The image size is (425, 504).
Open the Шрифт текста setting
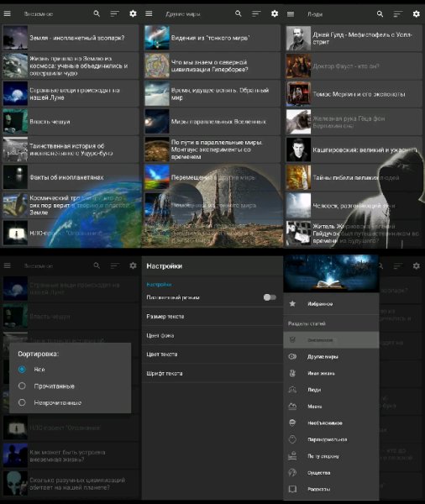pyautogui.click(x=212, y=373)
